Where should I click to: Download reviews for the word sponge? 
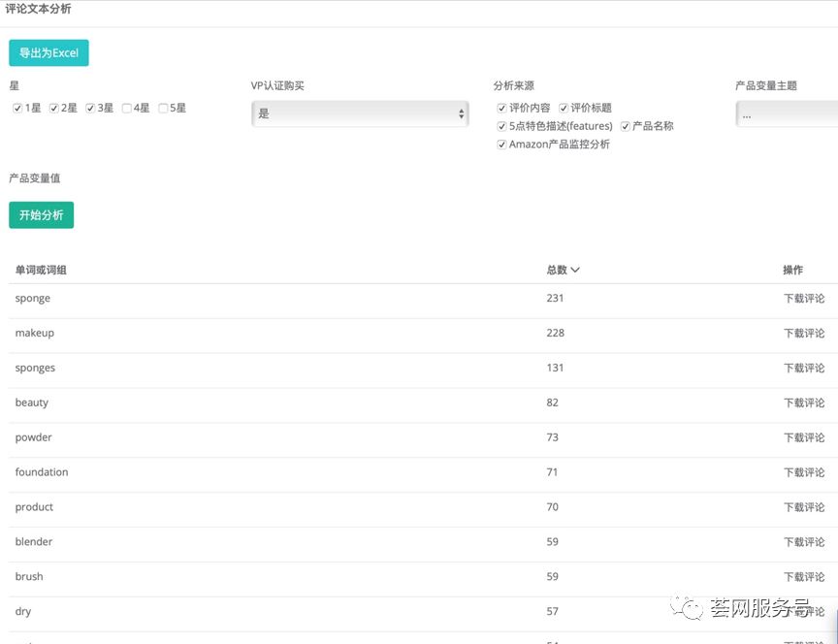tap(802, 298)
